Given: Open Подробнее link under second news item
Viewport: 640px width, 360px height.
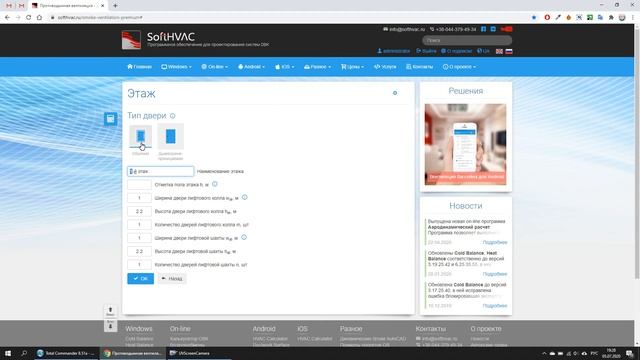Looking at the screenshot, I should [x=495, y=274].
